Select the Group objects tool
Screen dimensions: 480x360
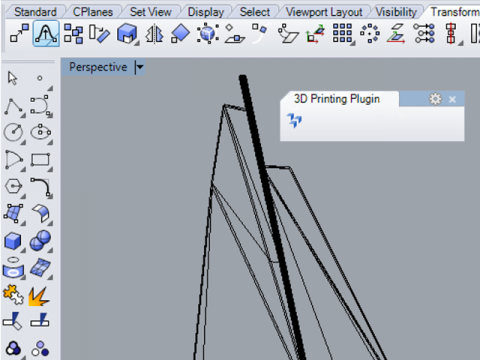pos(13,349)
